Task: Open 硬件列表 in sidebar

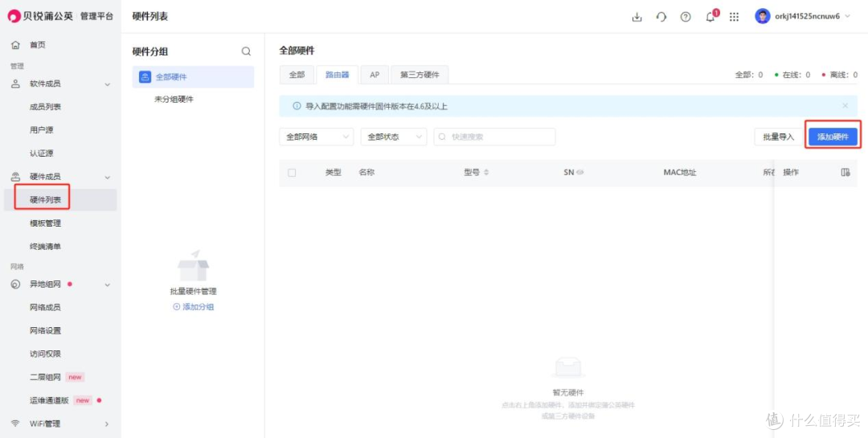Action: click(45, 200)
